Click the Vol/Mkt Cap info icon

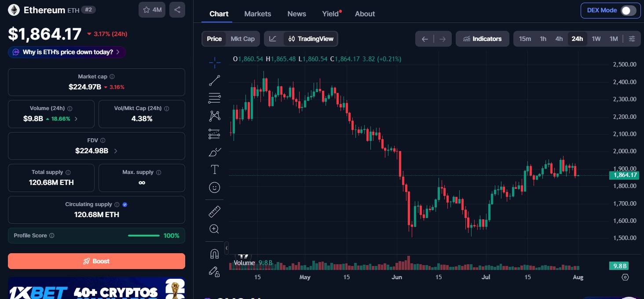tap(167, 108)
